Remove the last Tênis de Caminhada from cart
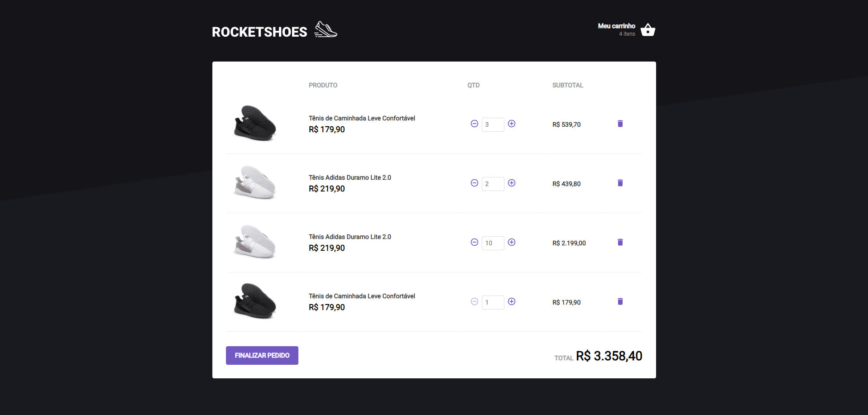 click(x=620, y=301)
